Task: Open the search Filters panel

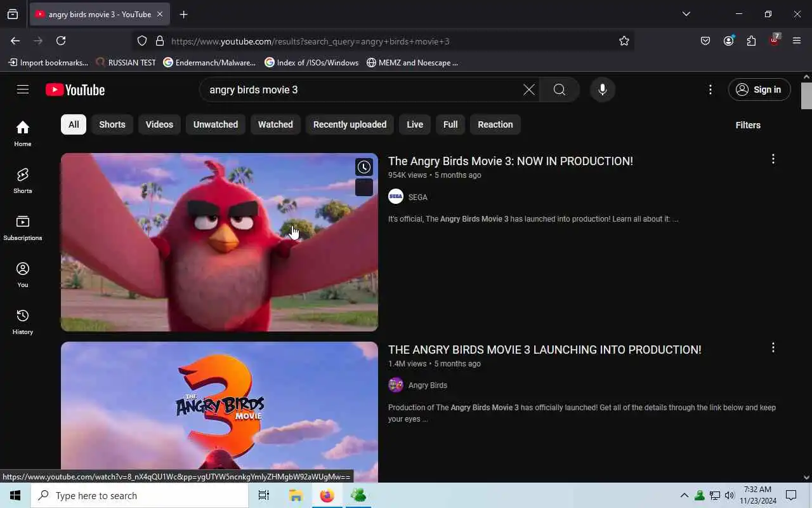Action: (x=748, y=125)
